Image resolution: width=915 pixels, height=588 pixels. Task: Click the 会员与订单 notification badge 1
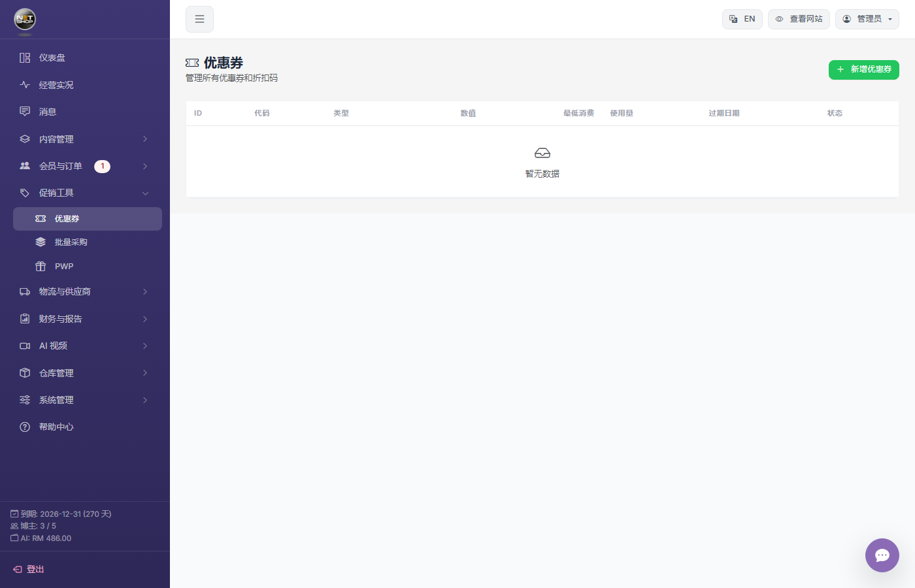point(102,166)
